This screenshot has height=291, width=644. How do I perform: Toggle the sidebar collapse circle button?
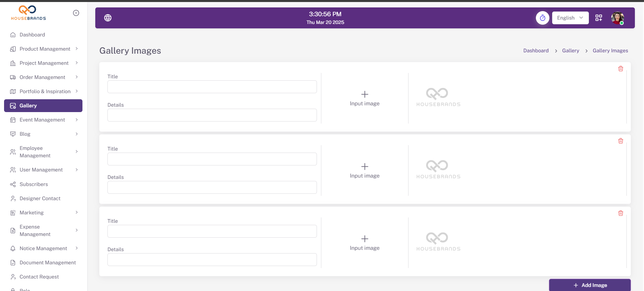click(76, 13)
